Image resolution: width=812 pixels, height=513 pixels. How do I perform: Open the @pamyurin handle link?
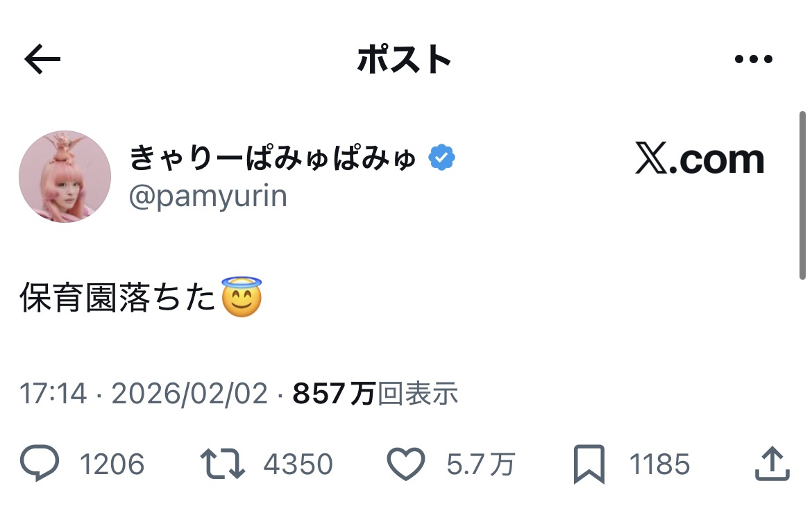tap(208, 197)
